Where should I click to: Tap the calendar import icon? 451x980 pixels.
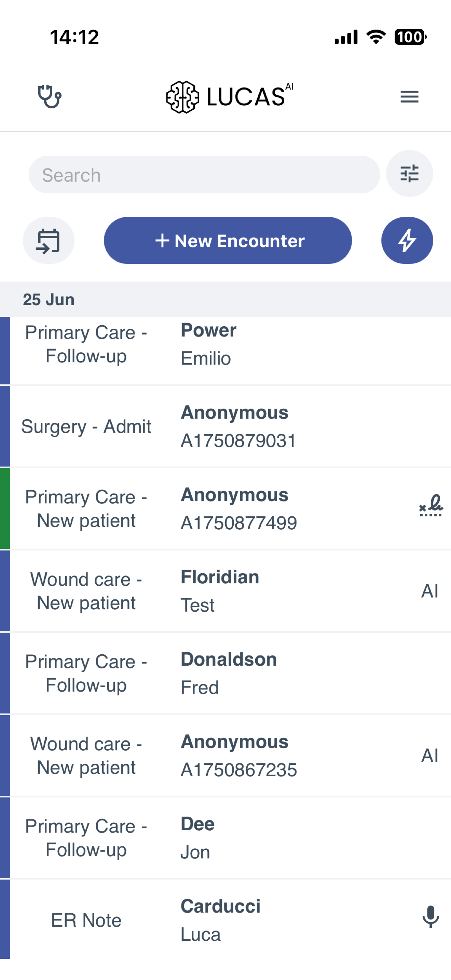[x=48, y=241]
